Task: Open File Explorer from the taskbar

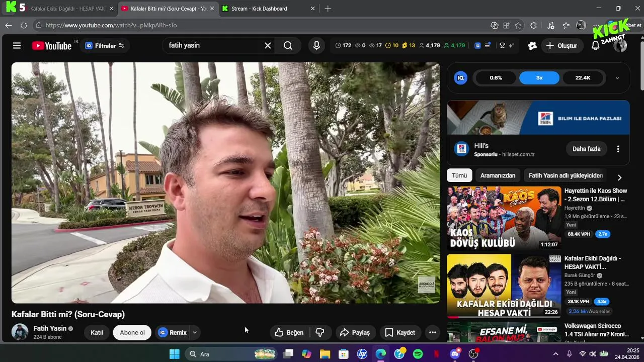Action: pos(325,354)
